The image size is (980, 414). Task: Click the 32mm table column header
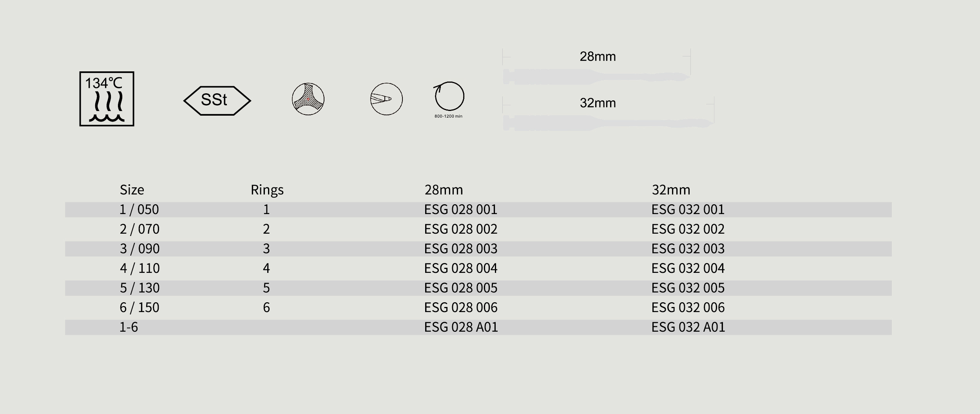[671, 190]
